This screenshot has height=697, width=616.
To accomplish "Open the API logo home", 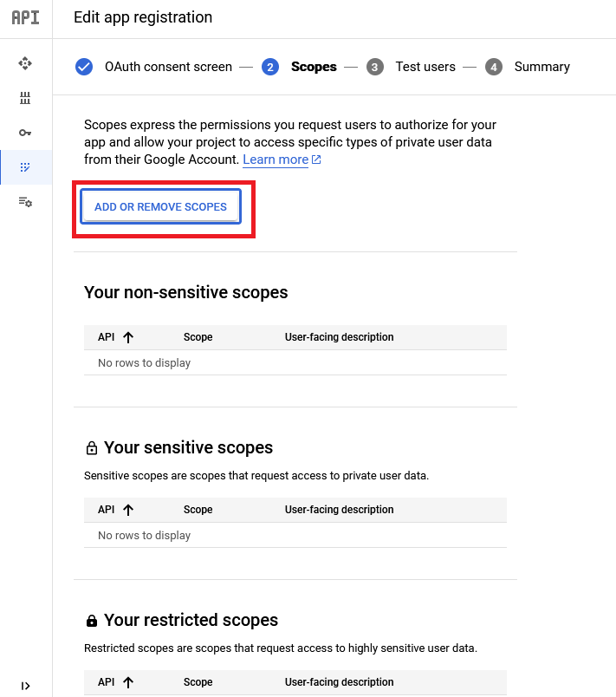I will tap(25, 17).
